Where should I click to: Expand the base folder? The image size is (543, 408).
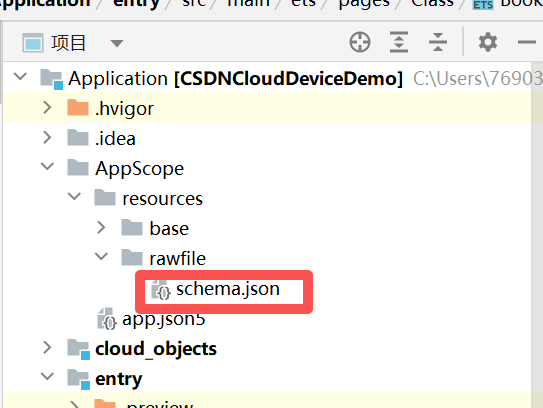pos(101,228)
